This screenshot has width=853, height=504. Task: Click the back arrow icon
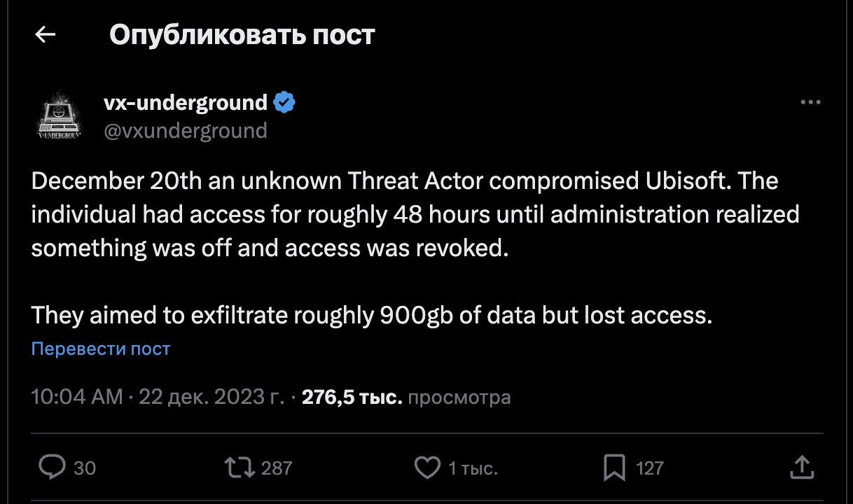point(46,34)
